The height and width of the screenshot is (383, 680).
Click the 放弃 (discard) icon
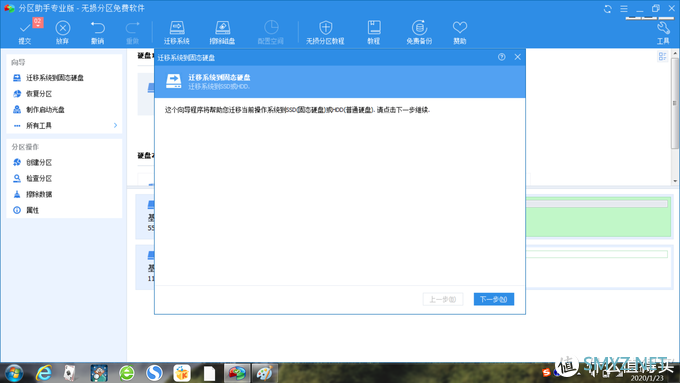click(62, 28)
